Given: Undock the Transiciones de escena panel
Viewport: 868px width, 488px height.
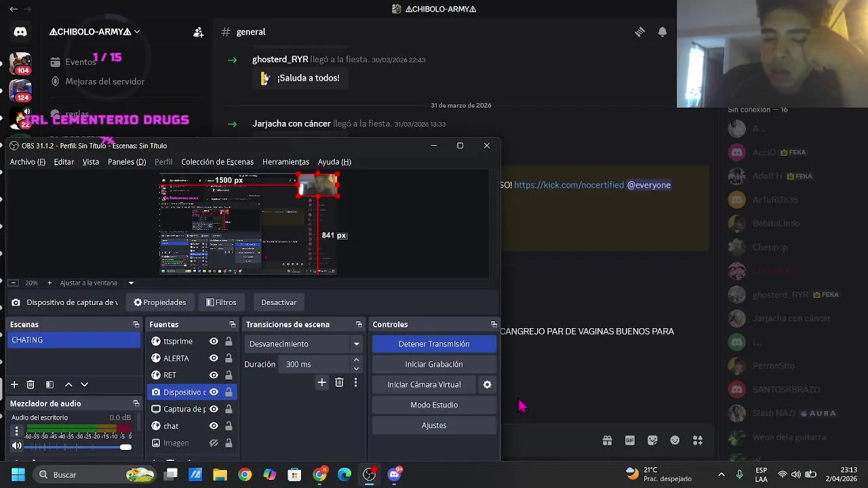Looking at the screenshot, I should [359, 325].
